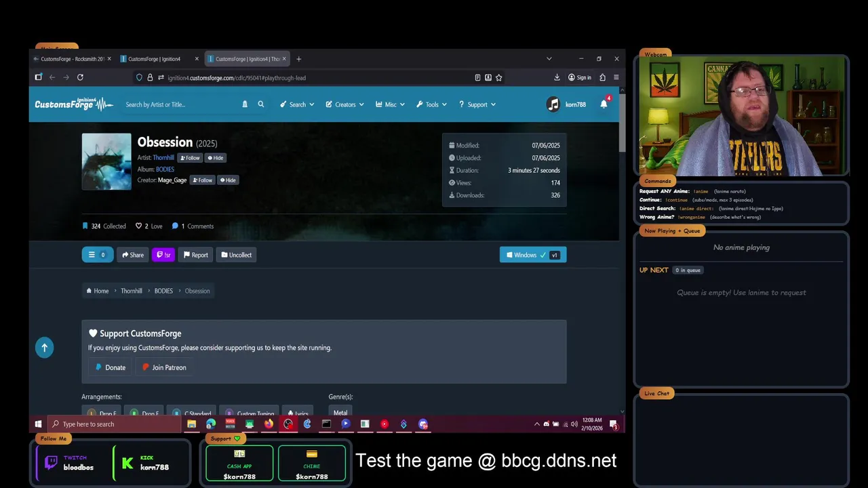Toggle the 2 Love heart
868x488 pixels.
pyautogui.click(x=149, y=226)
